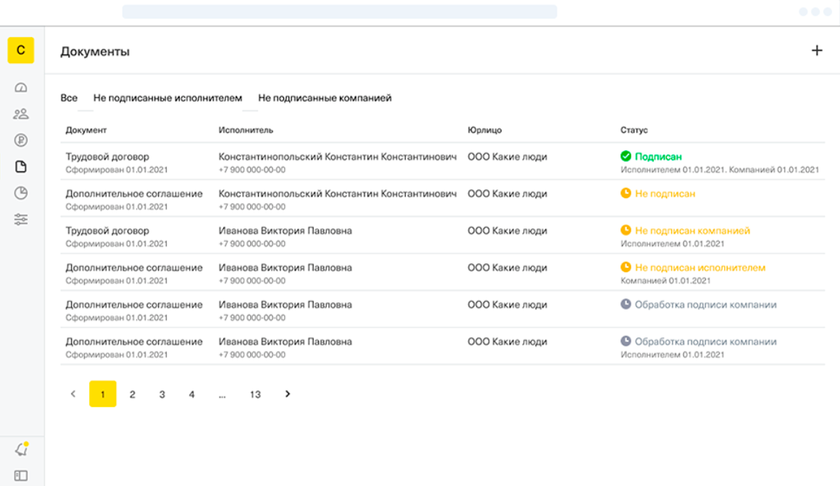Open the dashboard gauge icon in sidebar
Viewport: 840px width, 486px height.
[21, 88]
